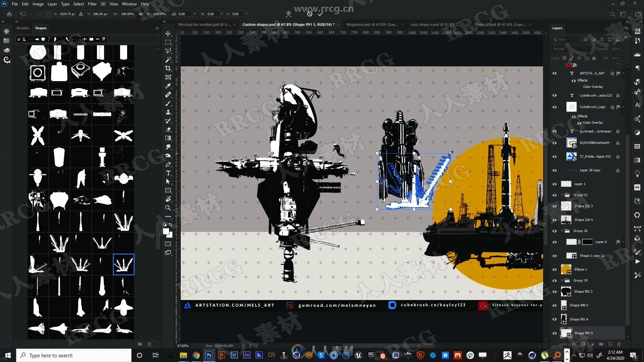Toggle visibility of Cubebrush_Logo layer
Screen dimensions: 644x362
pyautogui.click(x=555, y=107)
